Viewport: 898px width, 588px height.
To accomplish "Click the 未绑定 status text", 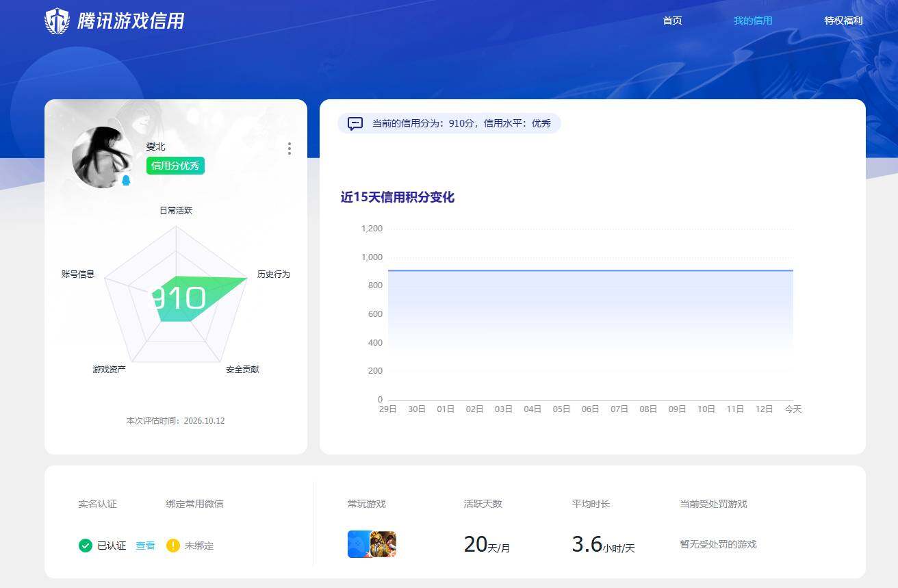I will pos(199,546).
